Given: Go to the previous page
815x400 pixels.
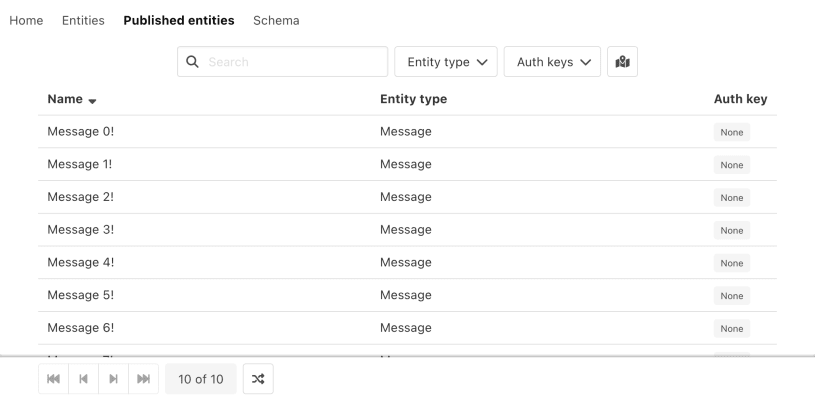Looking at the screenshot, I should pos(83,379).
